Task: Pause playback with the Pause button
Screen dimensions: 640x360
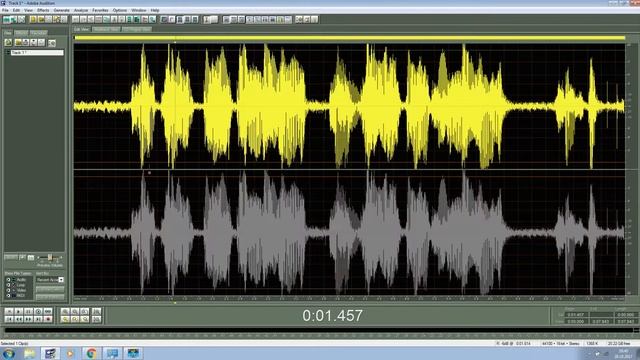Action: (28, 312)
